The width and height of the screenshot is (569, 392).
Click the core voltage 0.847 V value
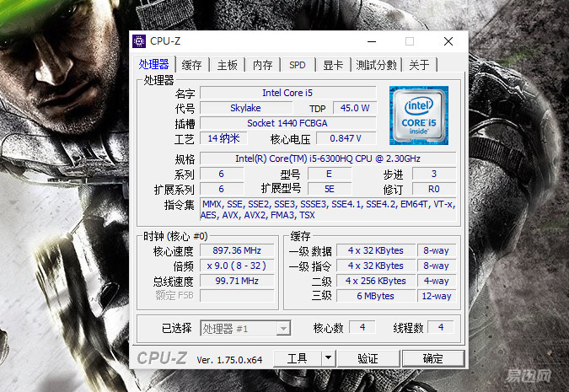(346, 138)
